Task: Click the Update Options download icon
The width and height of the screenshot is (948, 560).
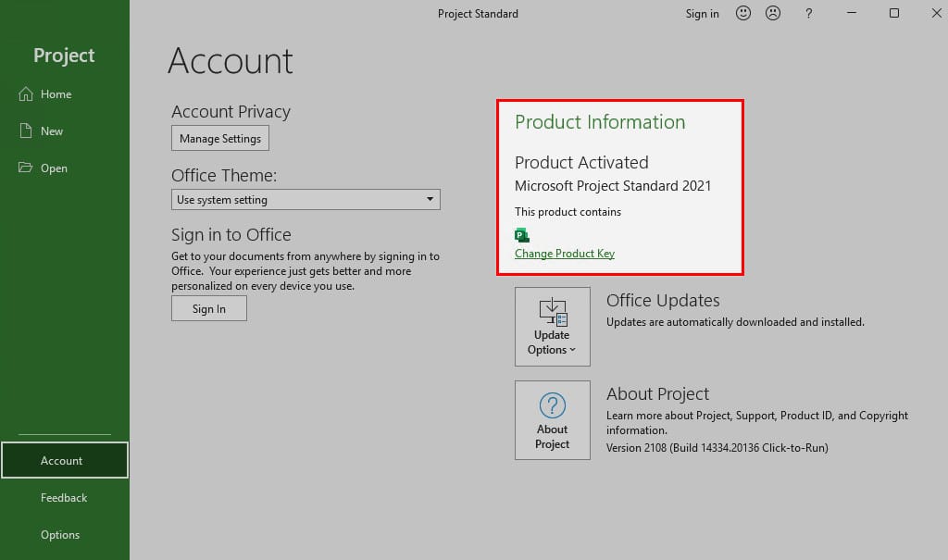Action: (x=553, y=312)
